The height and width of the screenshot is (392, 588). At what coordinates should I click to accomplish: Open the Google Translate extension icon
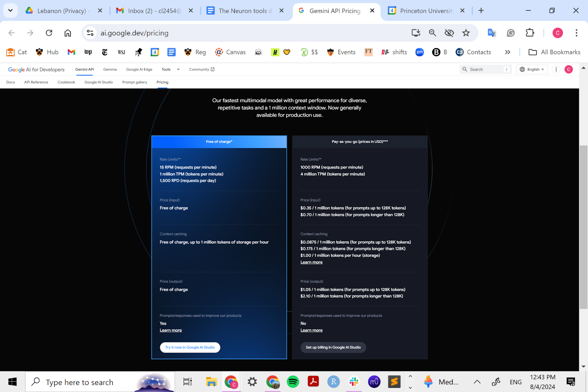(492, 33)
